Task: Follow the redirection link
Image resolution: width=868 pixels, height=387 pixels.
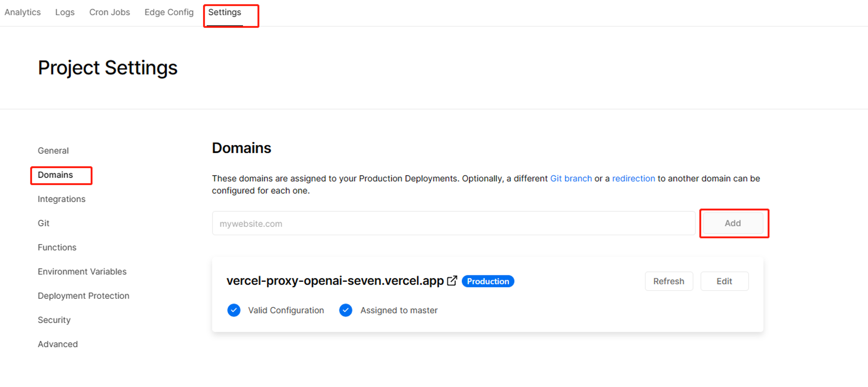Action: click(x=633, y=179)
